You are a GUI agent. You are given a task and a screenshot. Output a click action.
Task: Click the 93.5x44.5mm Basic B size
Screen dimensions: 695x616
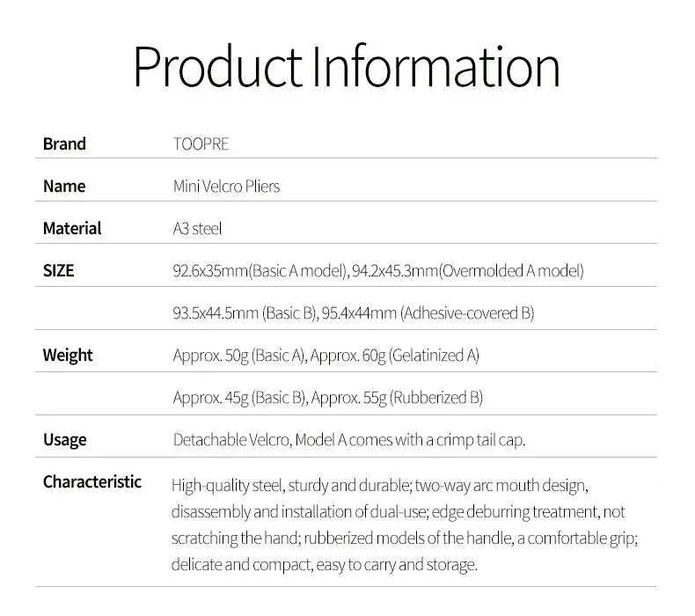[x=245, y=313]
